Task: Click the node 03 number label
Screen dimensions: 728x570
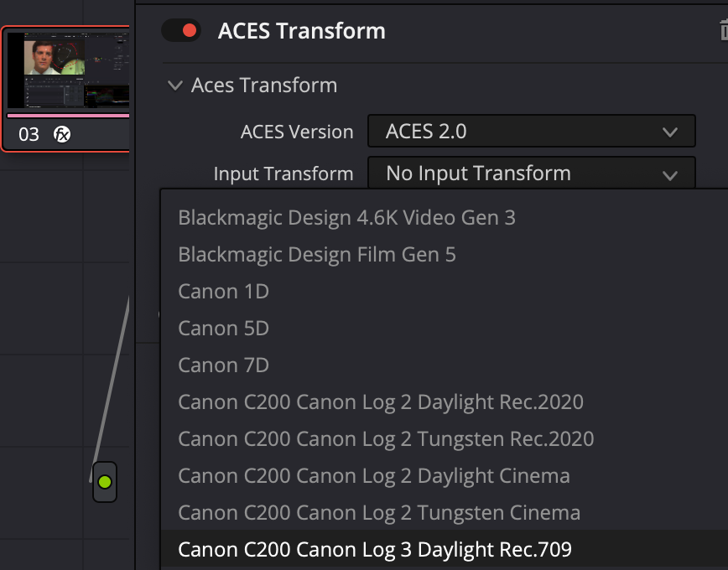Action: [29, 135]
